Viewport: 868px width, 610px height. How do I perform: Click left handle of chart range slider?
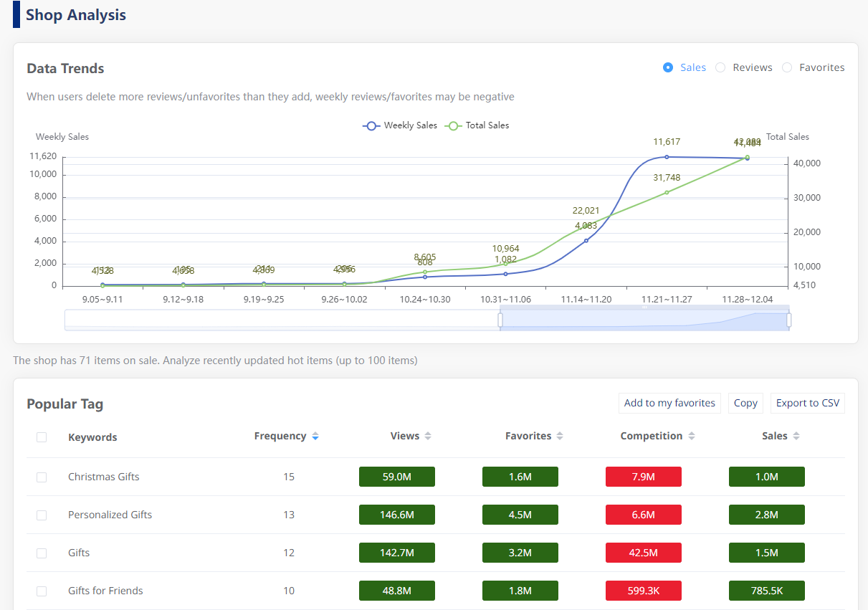click(500, 320)
